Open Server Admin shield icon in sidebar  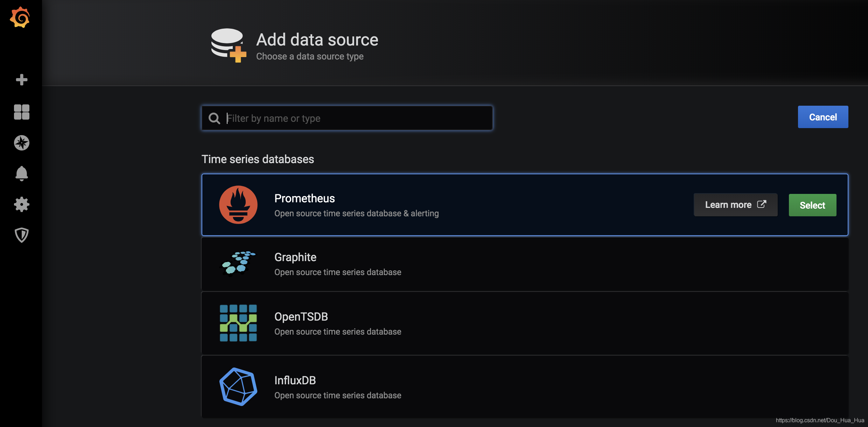tap(22, 235)
